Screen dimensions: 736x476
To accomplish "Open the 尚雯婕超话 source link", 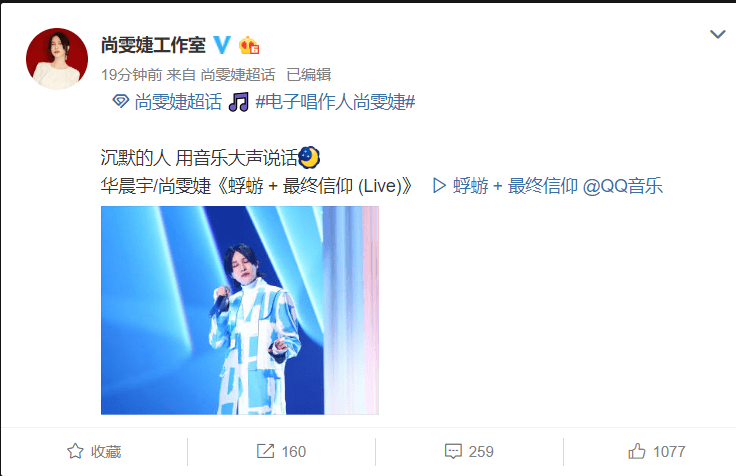I will pos(238,75).
